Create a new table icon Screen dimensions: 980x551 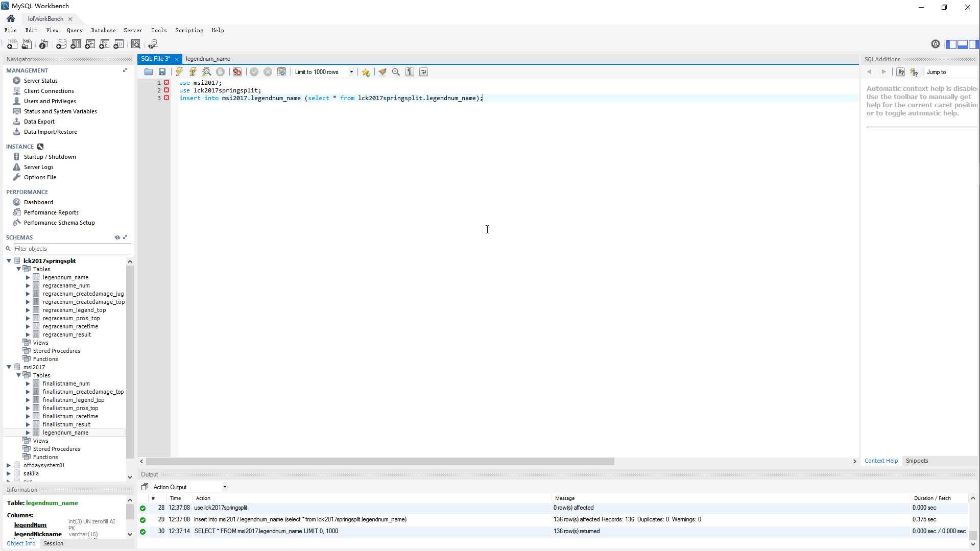(x=76, y=44)
